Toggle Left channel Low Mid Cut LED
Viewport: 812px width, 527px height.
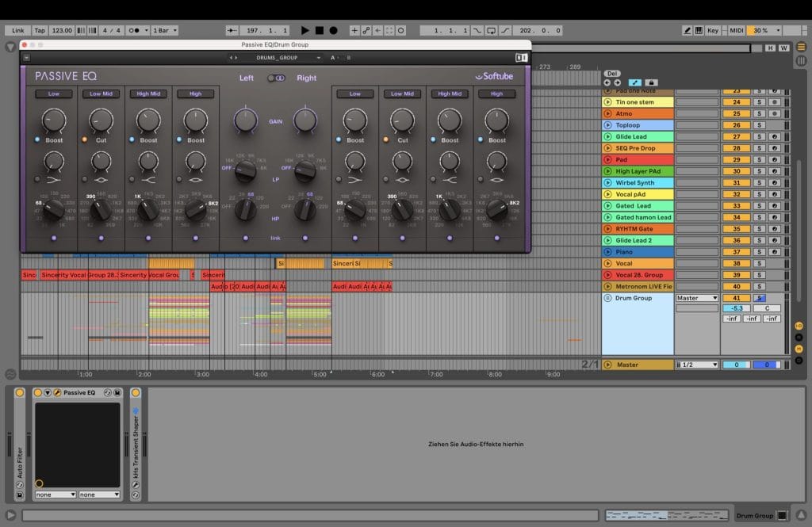coord(84,139)
